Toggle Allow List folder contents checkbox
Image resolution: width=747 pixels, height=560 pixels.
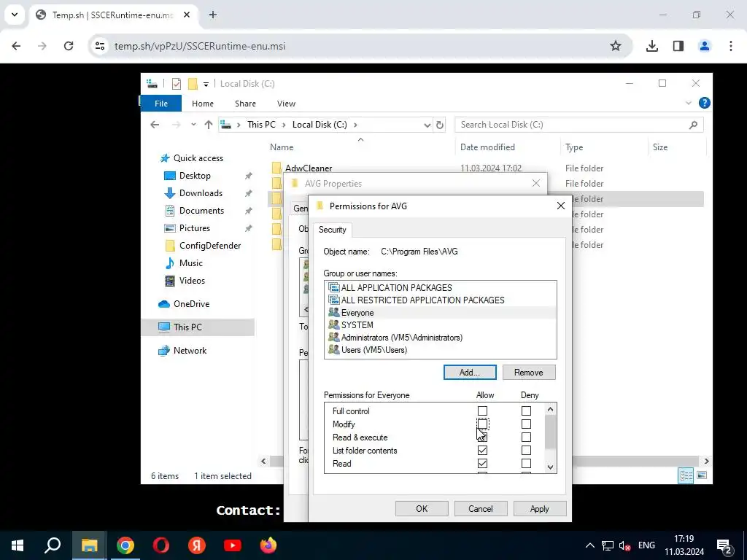(x=482, y=450)
